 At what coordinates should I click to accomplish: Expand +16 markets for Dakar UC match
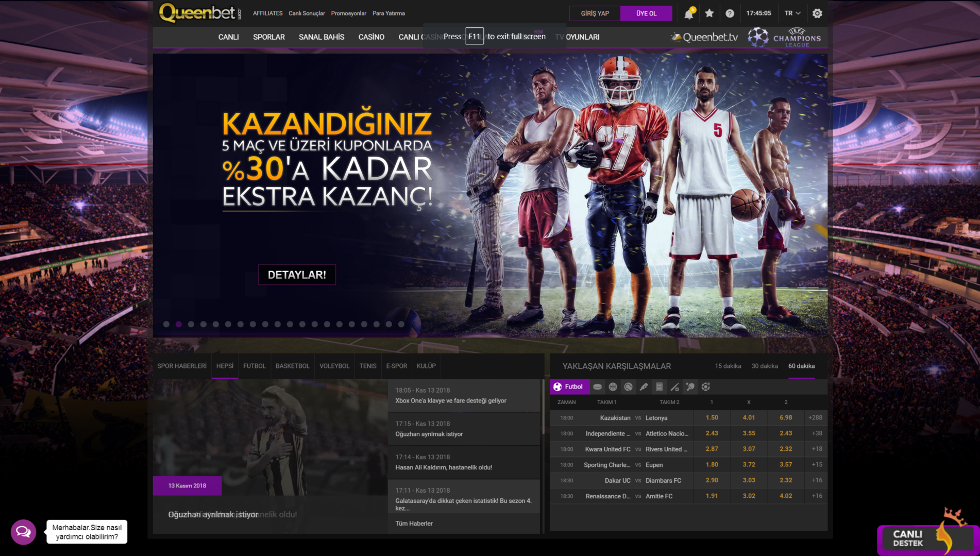817,480
